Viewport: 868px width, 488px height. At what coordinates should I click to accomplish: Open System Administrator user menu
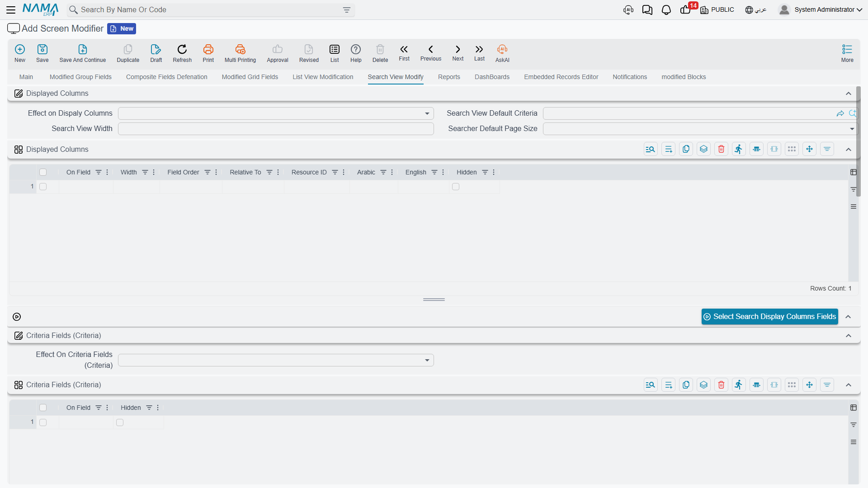821,9
